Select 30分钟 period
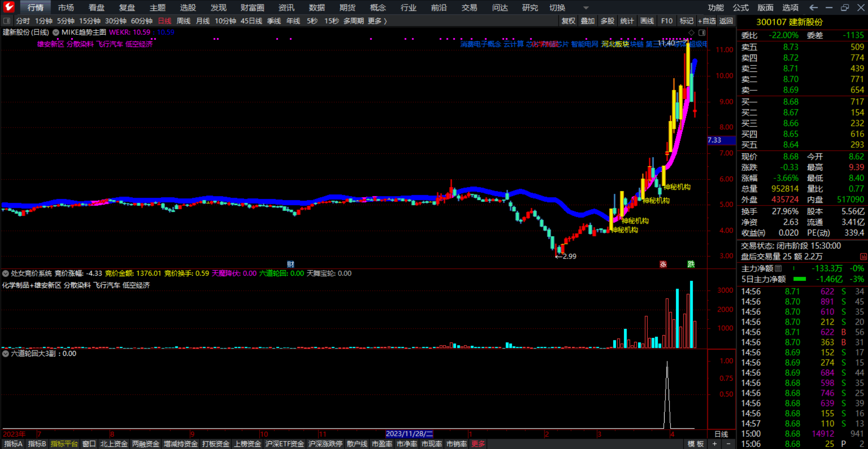This screenshot has height=449, width=868. [116, 21]
